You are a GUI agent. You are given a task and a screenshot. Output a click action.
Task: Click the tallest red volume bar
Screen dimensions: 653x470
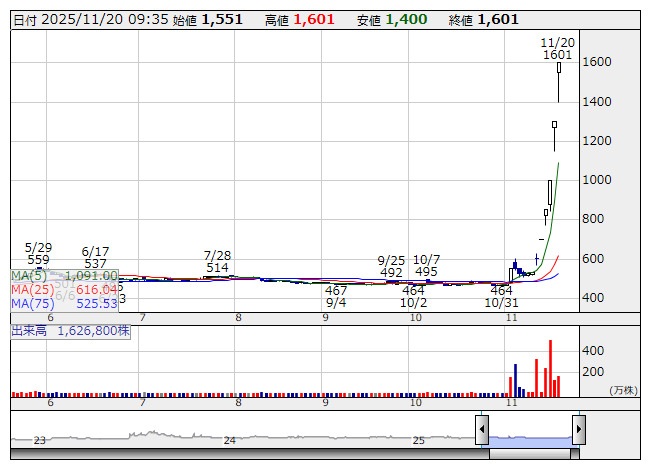pyautogui.click(x=550, y=368)
